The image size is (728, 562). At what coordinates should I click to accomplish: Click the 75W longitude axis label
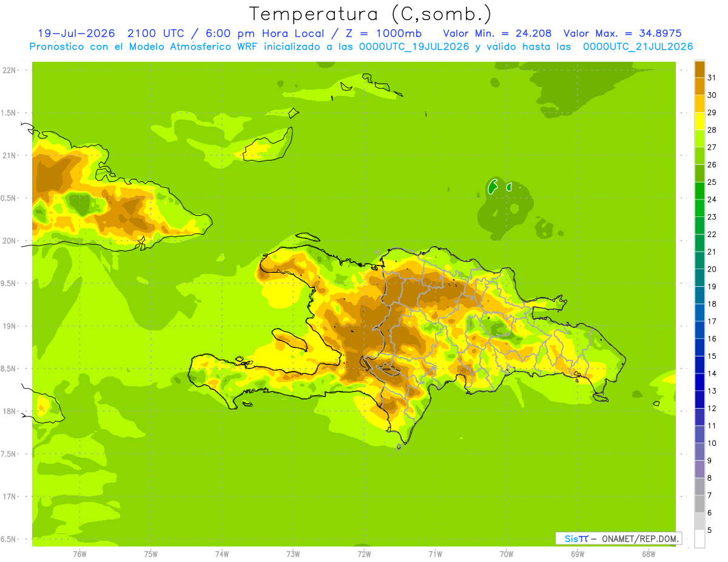(150, 554)
